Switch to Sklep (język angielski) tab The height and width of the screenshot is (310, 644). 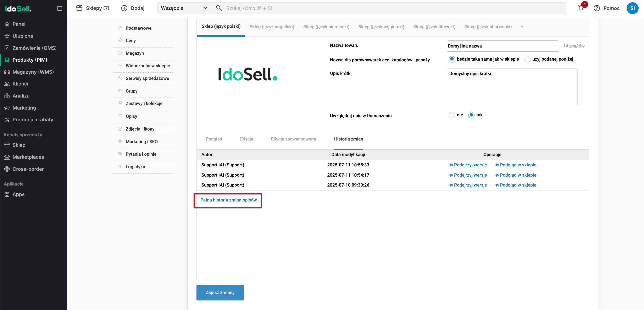pos(272,27)
